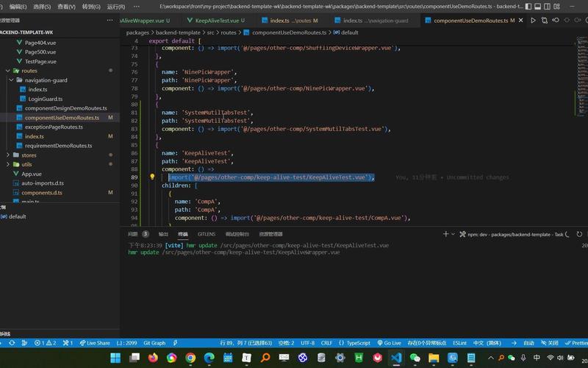The width and height of the screenshot is (588, 368).
Task: Click UTF-8 encoding in status bar
Action: (x=307, y=343)
